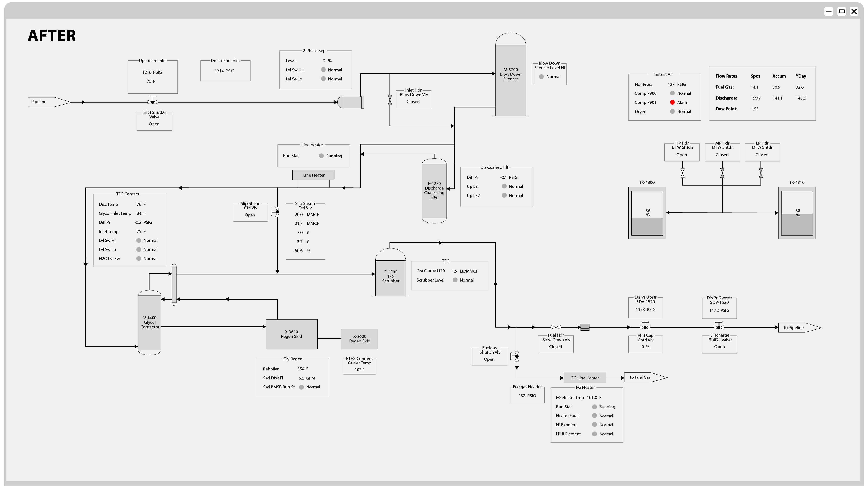Click the Blow Down Silencer Level Hi indicator
868x488 pixels.
tap(541, 77)
